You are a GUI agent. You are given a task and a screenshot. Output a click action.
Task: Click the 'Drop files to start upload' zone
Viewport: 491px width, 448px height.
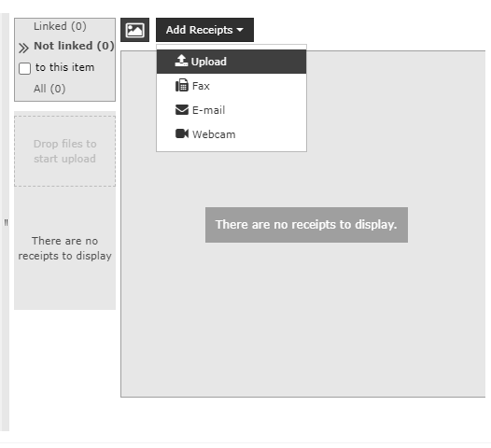tap(64, 151)
